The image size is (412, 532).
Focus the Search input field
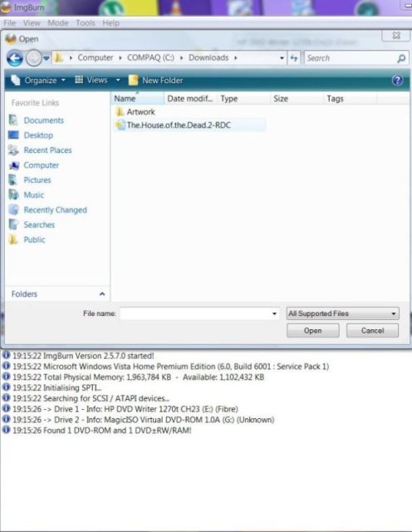pos(351,58)
